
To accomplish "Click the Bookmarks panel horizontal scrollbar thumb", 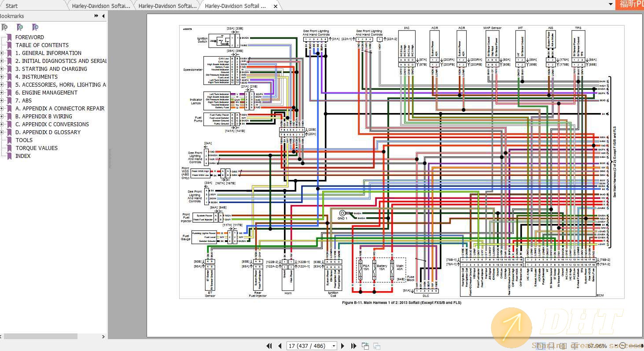I will click(x=40, y=336).
